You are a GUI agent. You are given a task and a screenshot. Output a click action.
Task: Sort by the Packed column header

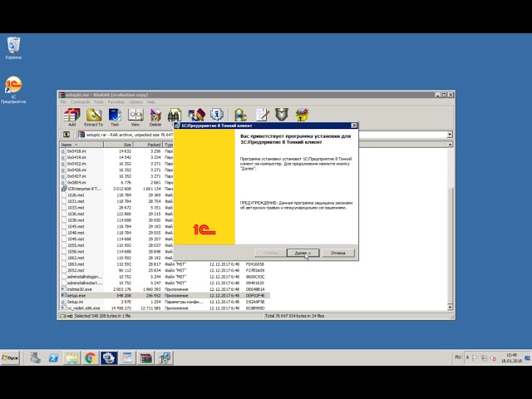click(148, 145)
